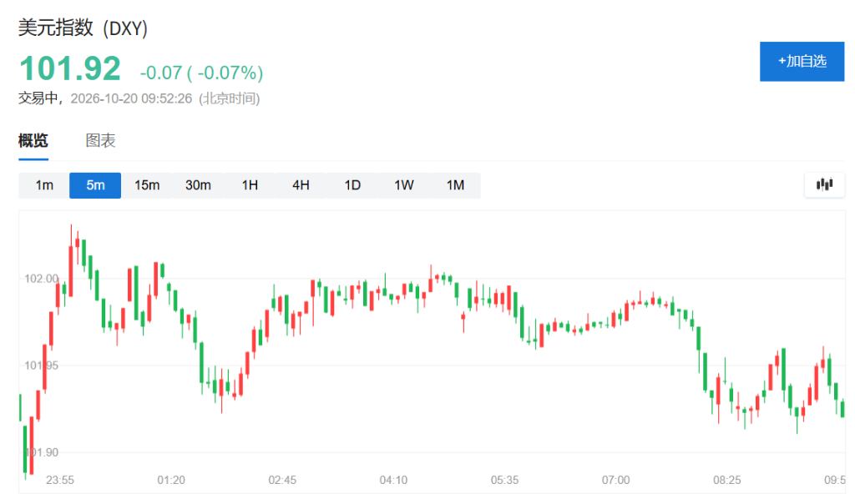855x504 pixels.
Task: Choose the 1M monthly timeframe
Action: (x=455, y=185)
